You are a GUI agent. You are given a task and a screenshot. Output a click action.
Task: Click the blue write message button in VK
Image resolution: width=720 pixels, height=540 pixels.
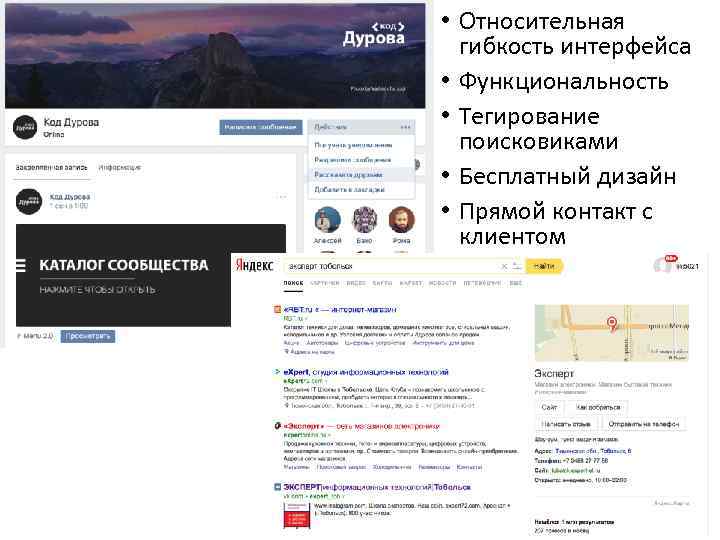(260, 127)
